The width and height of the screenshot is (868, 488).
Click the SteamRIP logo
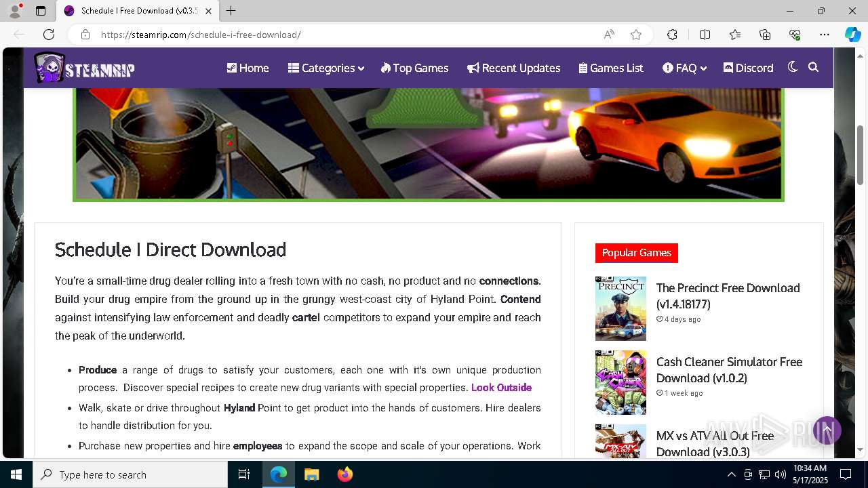85,68
